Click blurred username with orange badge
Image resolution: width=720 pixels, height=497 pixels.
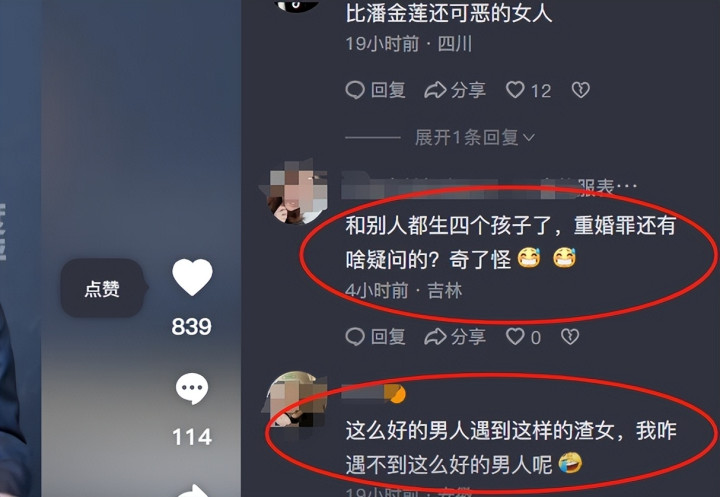374,393
